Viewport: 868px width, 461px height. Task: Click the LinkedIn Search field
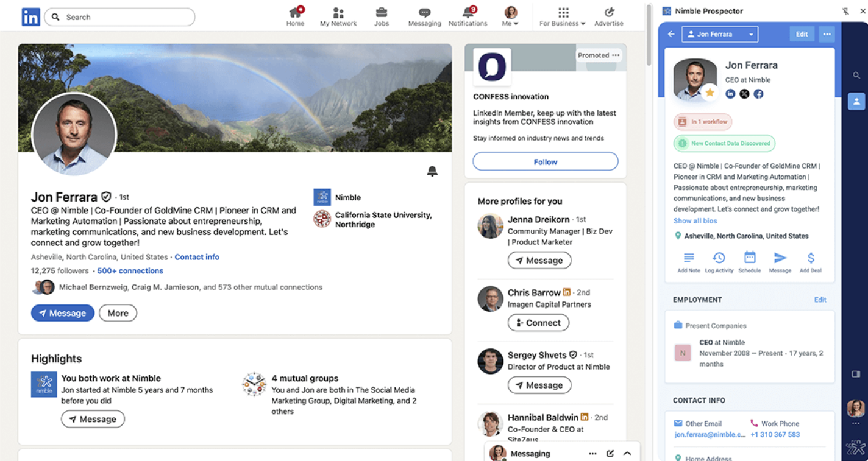[119, 17]
